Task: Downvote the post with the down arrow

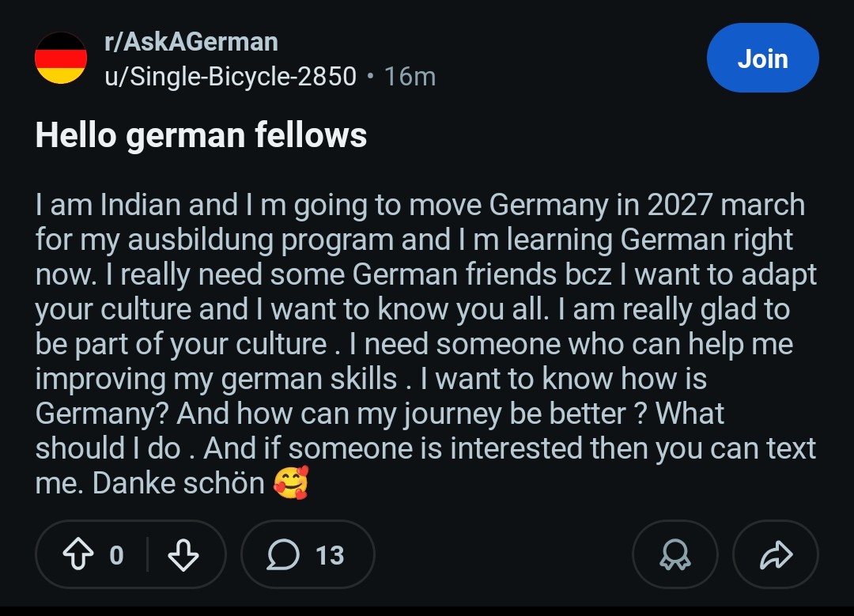Action: point(183,554)
